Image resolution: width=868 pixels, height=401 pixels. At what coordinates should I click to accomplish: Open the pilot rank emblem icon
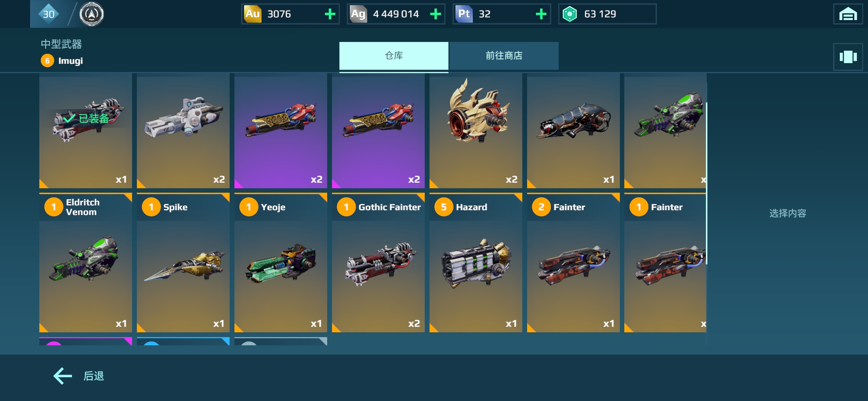tap(92, 14)
